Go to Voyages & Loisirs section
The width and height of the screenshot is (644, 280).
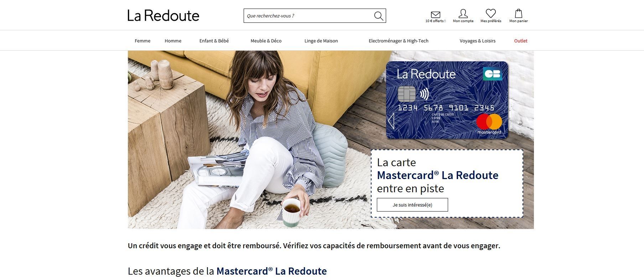pos(478,41)
